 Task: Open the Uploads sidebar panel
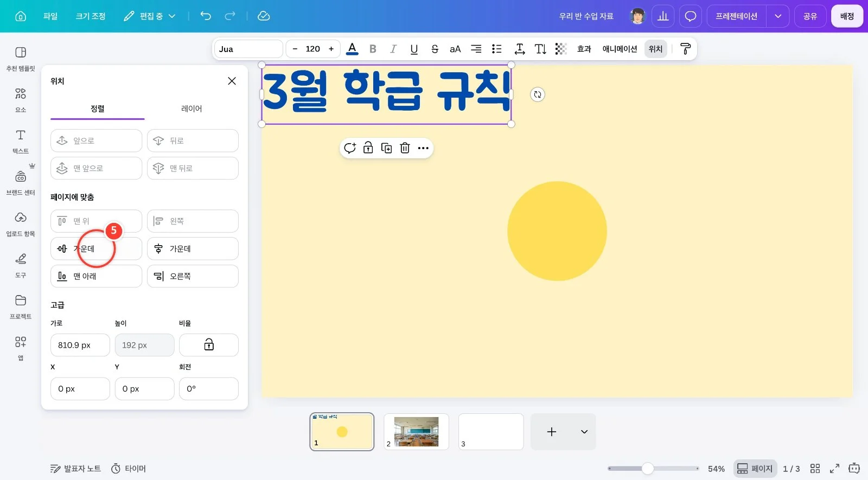tap(21, 224)
